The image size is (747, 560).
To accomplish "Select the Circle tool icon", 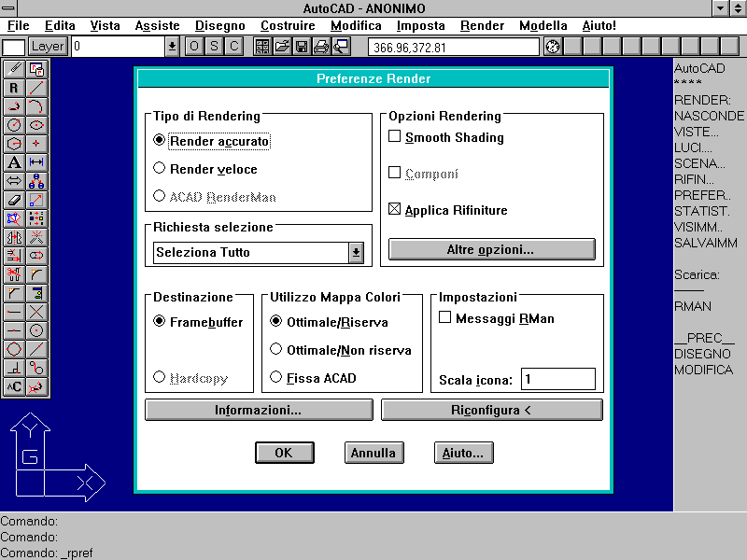I will pyautogui.click(x=14, y=125).
